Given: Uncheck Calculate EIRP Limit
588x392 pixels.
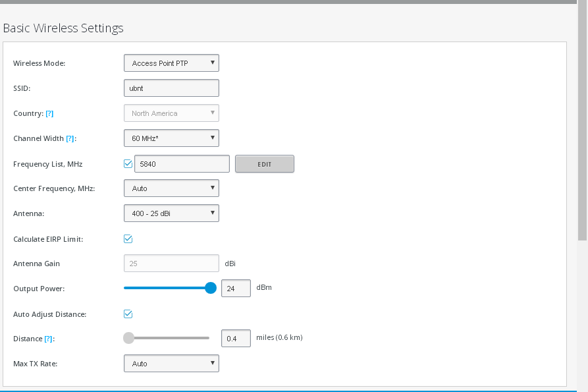Looking at the screenshot, I should coord(128,239).
